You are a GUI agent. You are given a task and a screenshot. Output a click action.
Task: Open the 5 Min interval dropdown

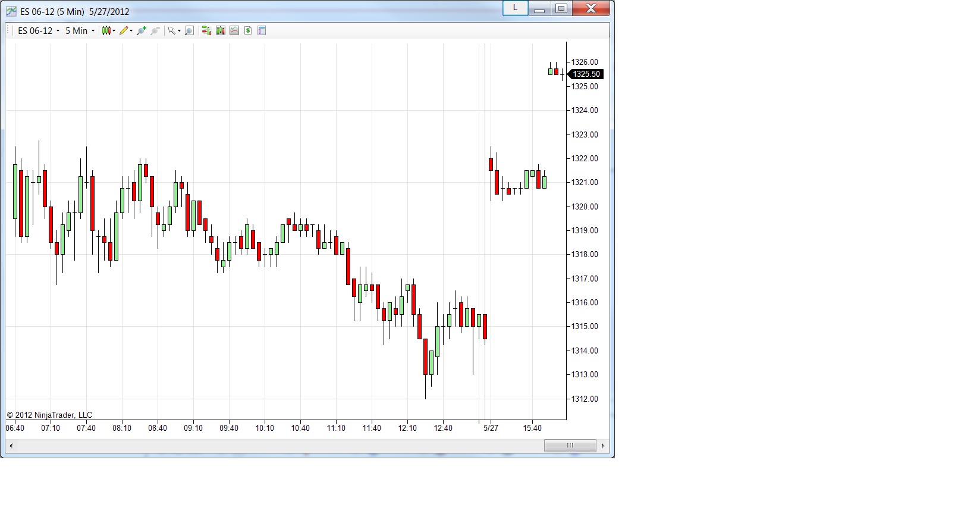80,31
